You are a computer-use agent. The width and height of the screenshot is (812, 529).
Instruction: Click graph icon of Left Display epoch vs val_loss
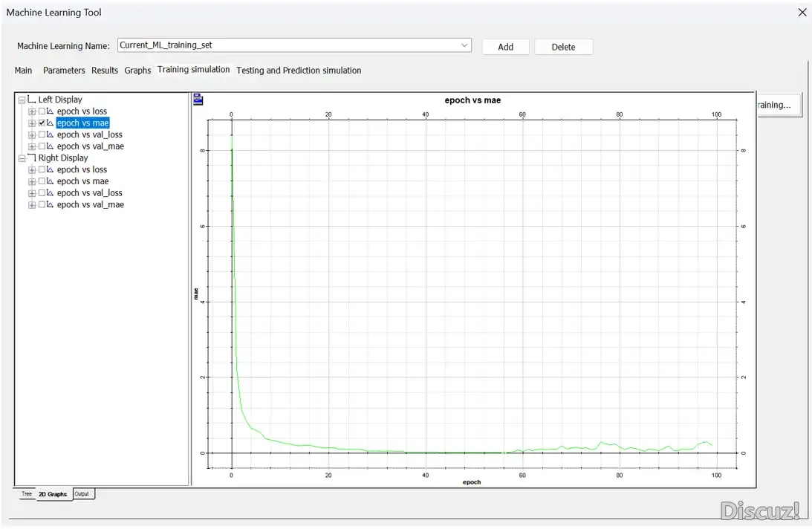point(51,134)
